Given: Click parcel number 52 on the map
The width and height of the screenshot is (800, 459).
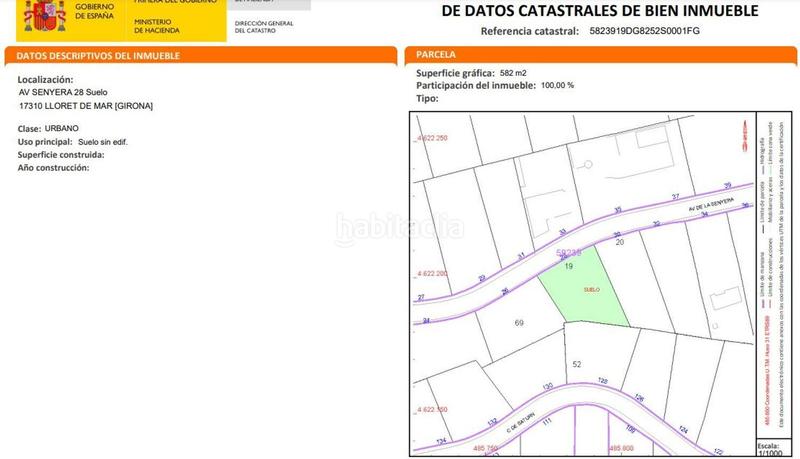Looking at the screenshot, I should (x=577, y=364).
